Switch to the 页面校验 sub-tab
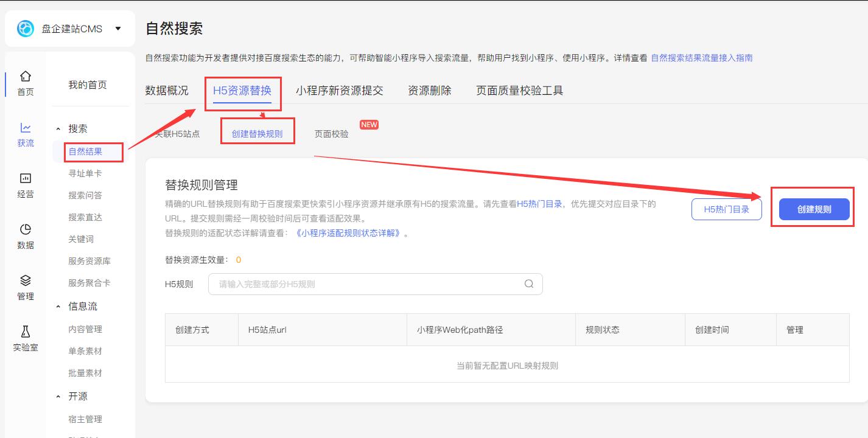This screenshot has height=438, width=868. (x=332, y=134)
